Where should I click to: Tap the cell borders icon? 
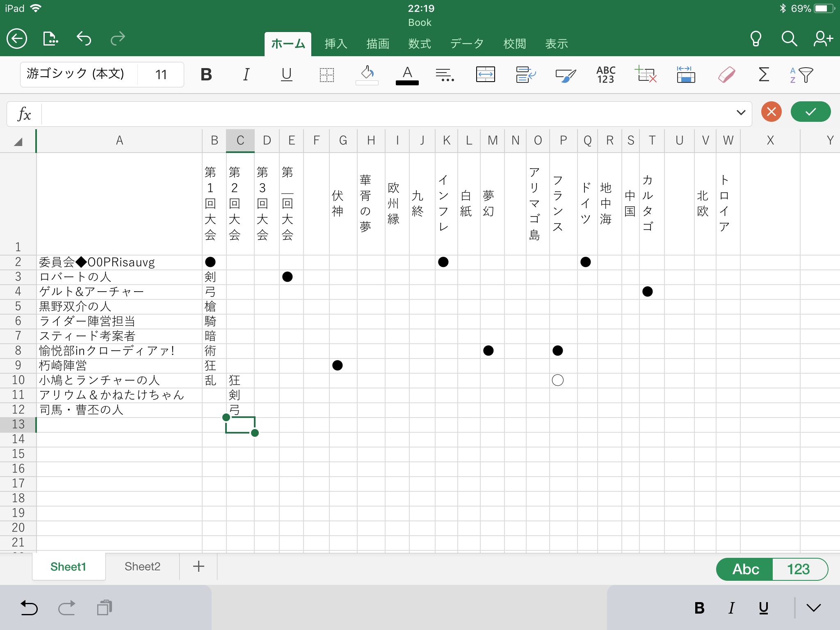coord(327,75)
